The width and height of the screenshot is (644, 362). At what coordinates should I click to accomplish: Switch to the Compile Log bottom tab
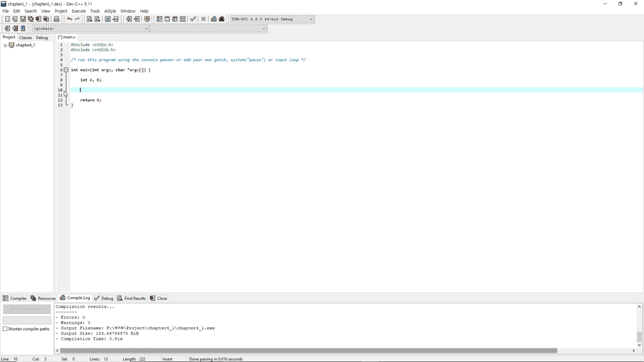tap(74, 298)
